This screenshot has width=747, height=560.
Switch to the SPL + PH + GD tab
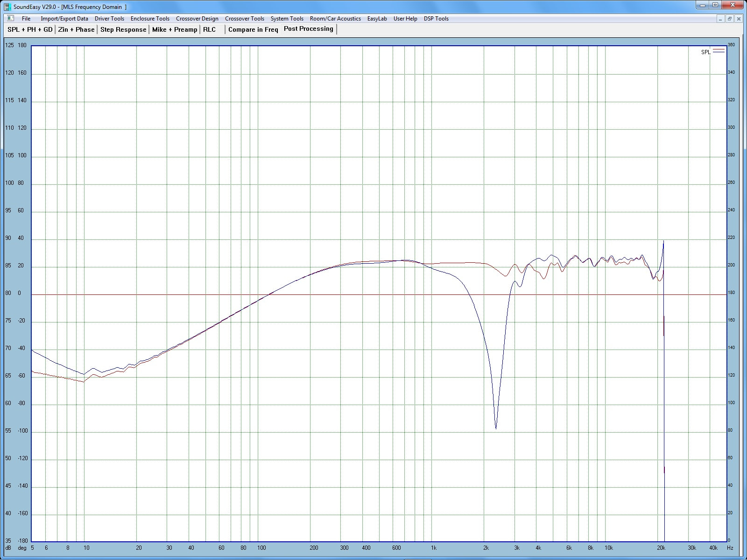point(30,29)
